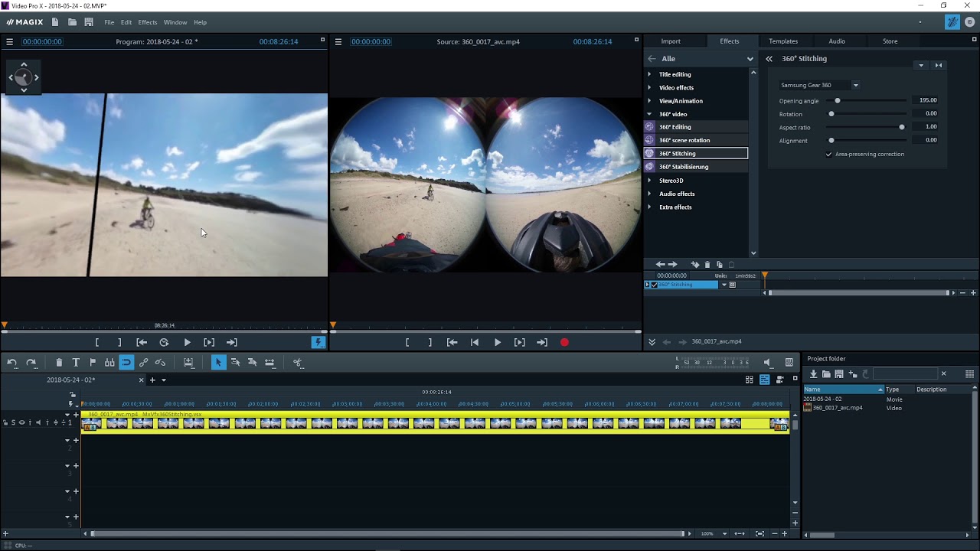Select 360° scene rotation effect
The height and width of the screenshot is (551, 980).
pyautogui.click(x=695, y=140)
